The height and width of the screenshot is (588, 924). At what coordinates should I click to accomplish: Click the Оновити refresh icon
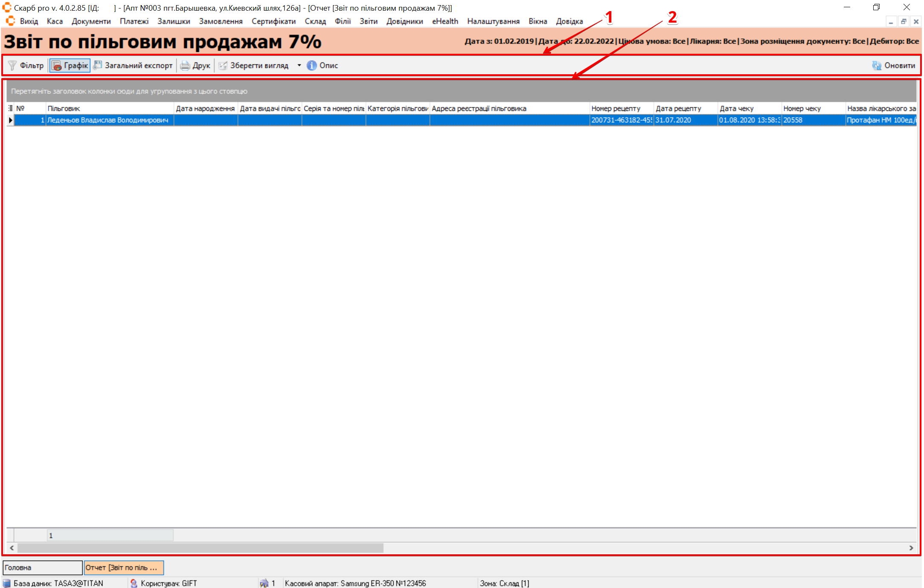877,65
